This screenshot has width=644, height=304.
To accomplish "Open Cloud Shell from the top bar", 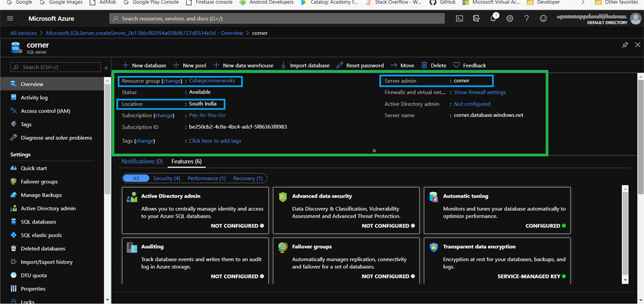I will tap(460, 18).
